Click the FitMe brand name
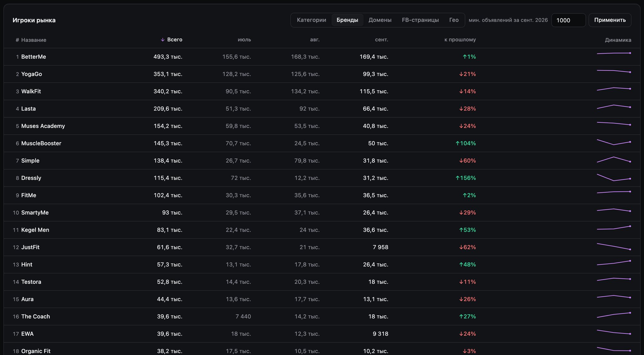Image resolution: width=644 pixels, height=355 pixels. point(29,195)
